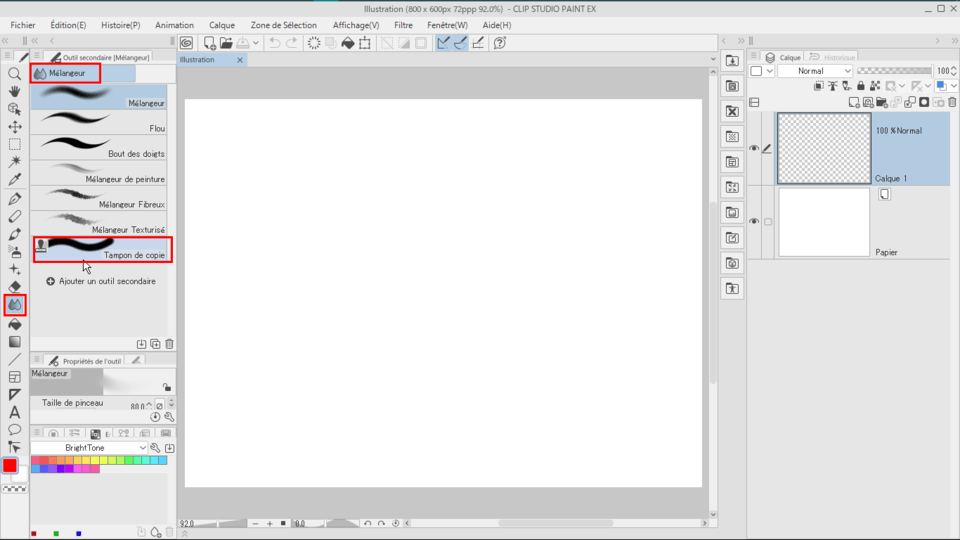Delete the selected layer with trash icon

[952, 102]
